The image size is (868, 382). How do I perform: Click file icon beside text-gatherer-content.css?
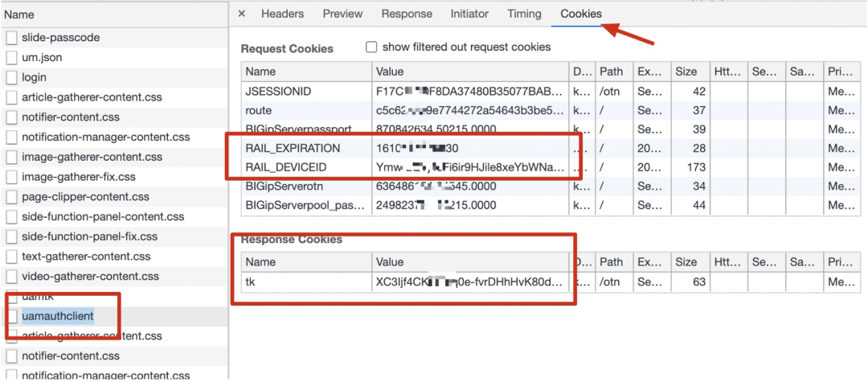[11, 257]
